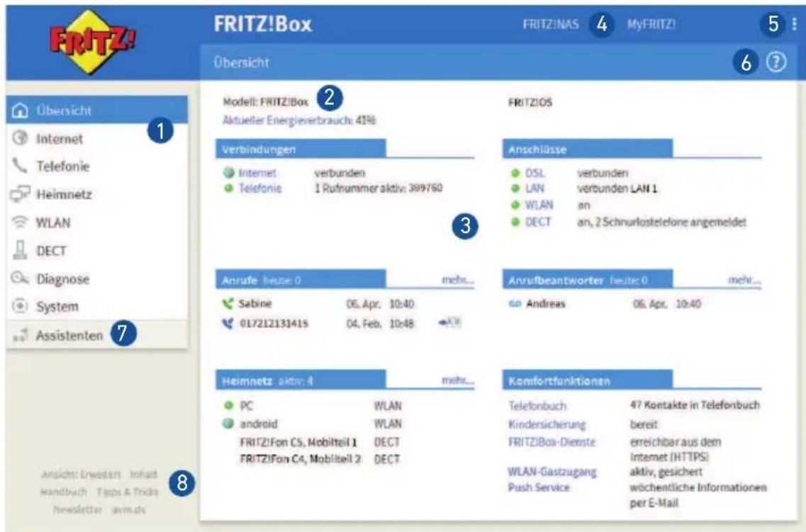Click the System gear icon
806x532 pixels.
coord(20,306)
